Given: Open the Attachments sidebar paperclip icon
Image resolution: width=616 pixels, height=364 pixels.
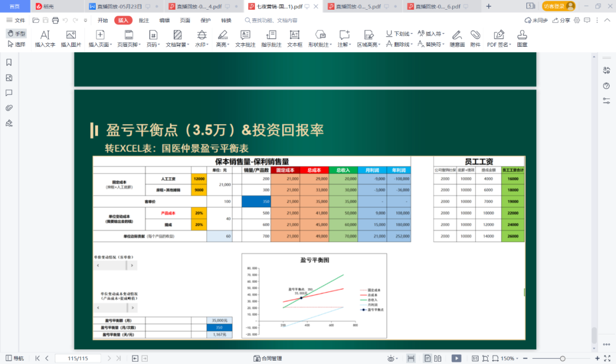Looking at the screenshot, I should click(9, 108).
